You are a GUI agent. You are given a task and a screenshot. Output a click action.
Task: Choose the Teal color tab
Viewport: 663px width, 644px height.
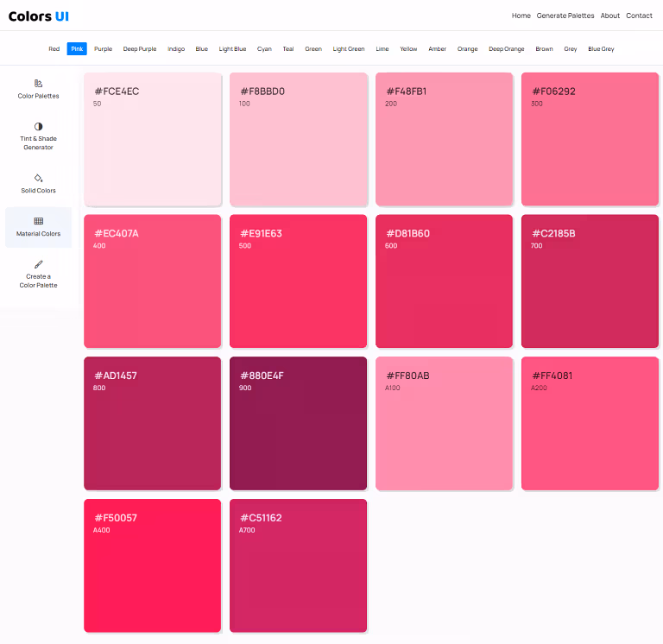click(x=287, y=49)
